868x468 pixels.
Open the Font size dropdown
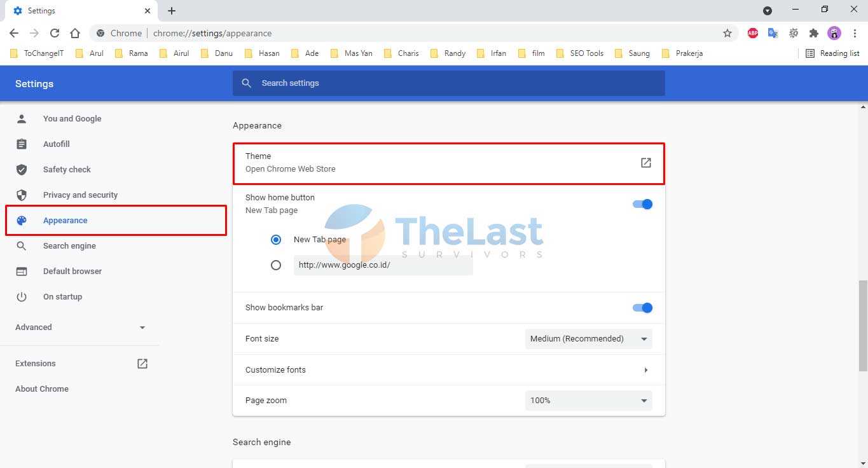pos(589,339)
